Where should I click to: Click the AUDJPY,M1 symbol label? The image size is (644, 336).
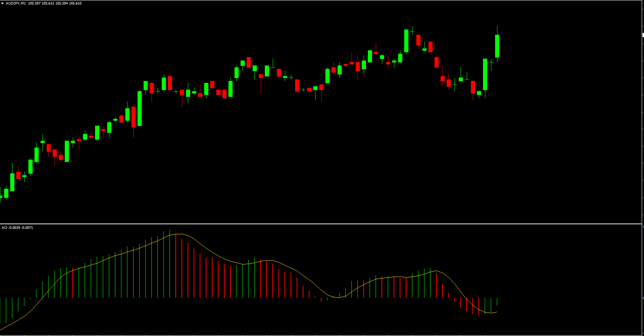point(16,3)
